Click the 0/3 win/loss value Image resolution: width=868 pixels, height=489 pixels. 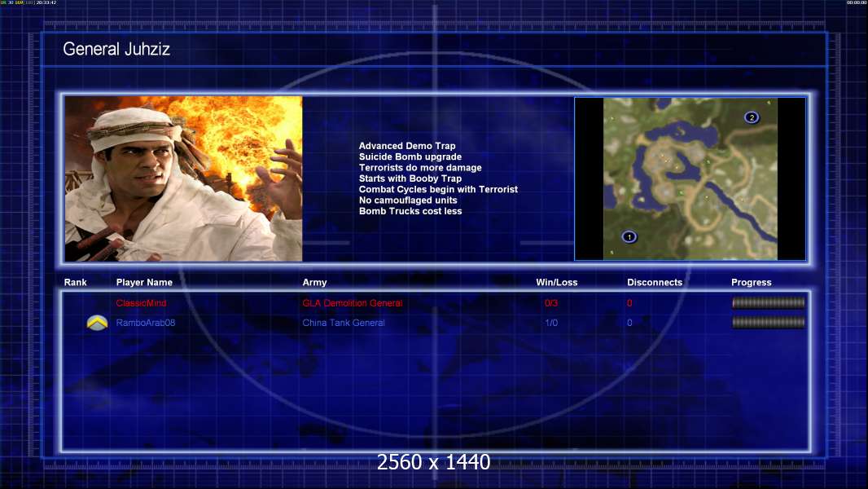(551, 303)
